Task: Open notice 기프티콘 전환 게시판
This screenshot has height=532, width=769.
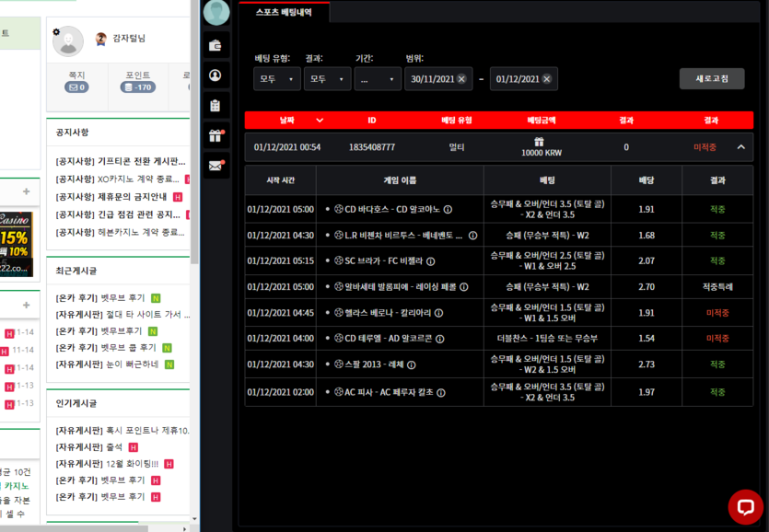Action: 121,161
